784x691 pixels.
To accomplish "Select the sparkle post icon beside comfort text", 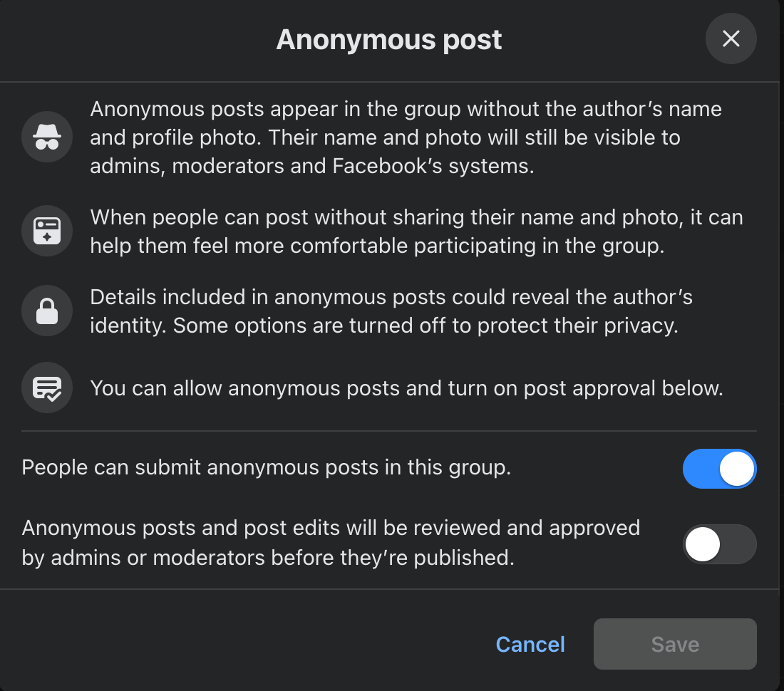I will (46, 231).
